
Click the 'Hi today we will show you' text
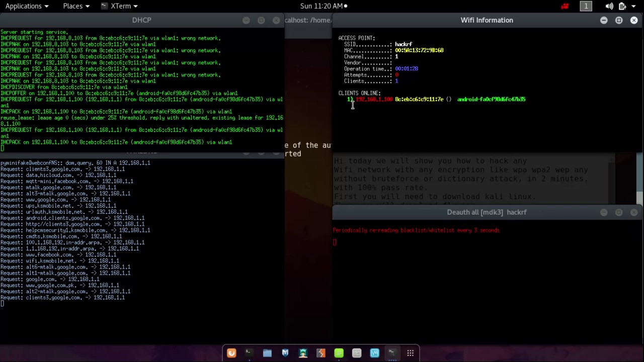(x=430, y=161)
